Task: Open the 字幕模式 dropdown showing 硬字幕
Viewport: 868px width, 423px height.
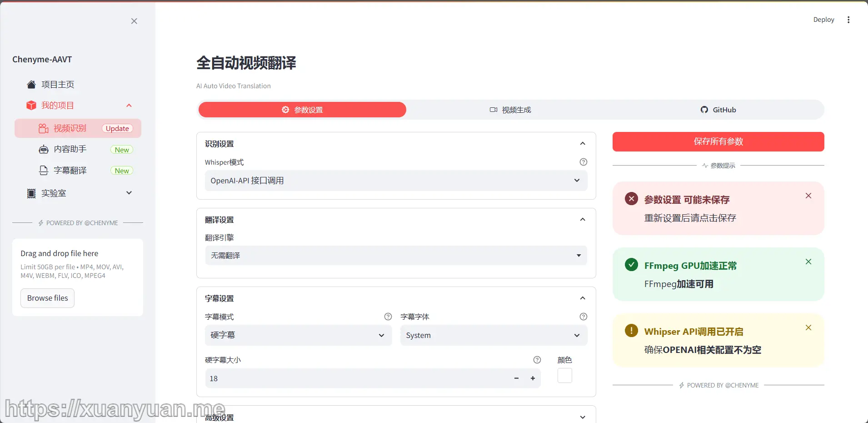Action: tap(299, 335)
